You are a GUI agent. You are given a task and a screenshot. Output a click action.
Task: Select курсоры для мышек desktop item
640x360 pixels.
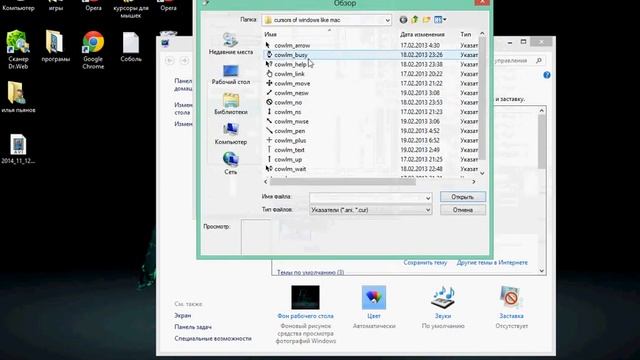(x=131, y=10)
